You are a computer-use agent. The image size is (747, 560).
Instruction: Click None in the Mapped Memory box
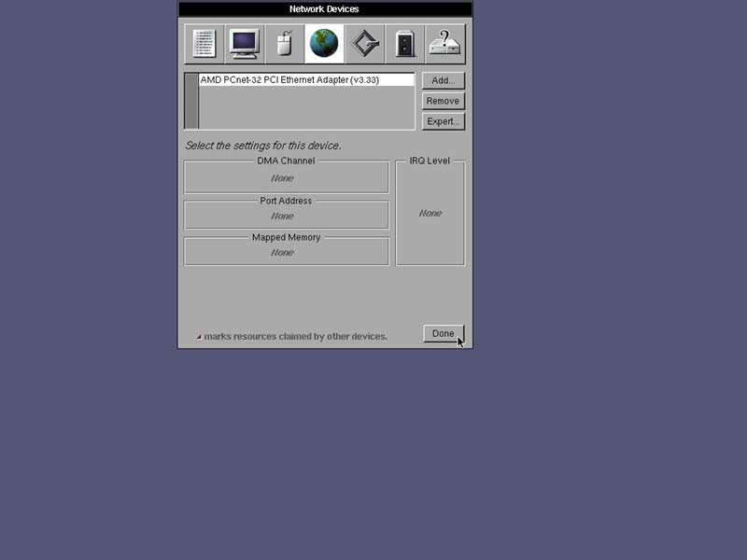[x=282, y=253]
